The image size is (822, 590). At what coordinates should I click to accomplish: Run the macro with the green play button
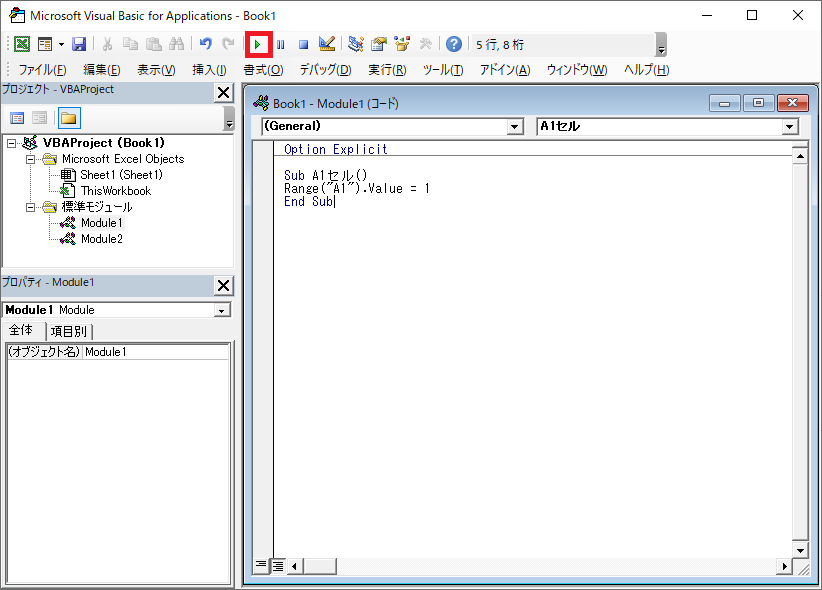pos(258,45)
